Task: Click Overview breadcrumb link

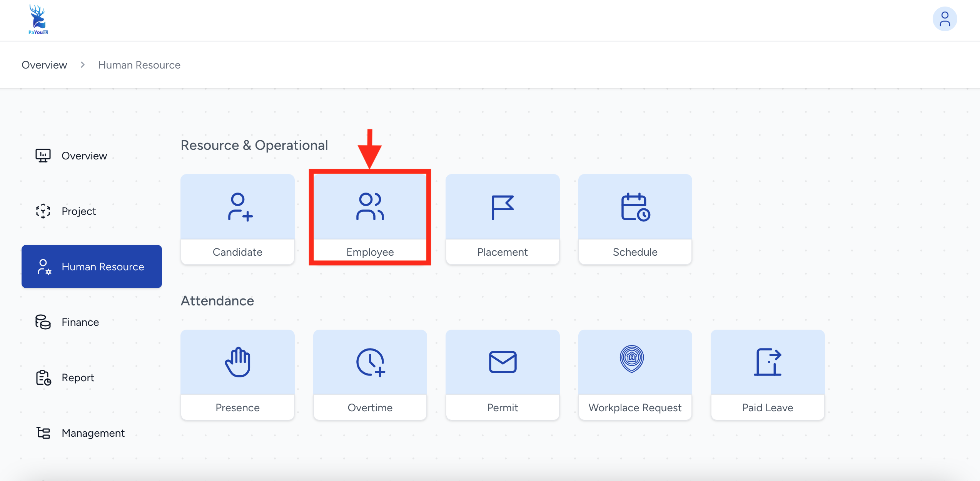Action: (x=44, y=65)
